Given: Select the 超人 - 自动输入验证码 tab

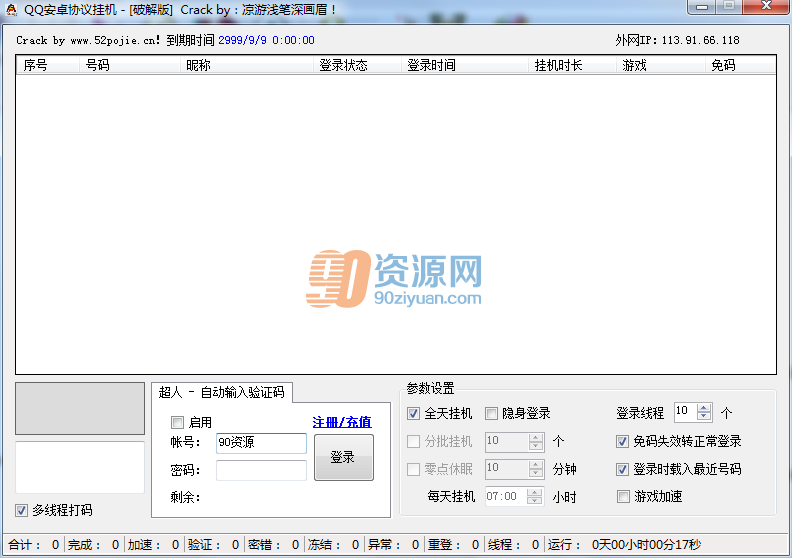Looking at the screenshot, I should click(x=222, y=392).
